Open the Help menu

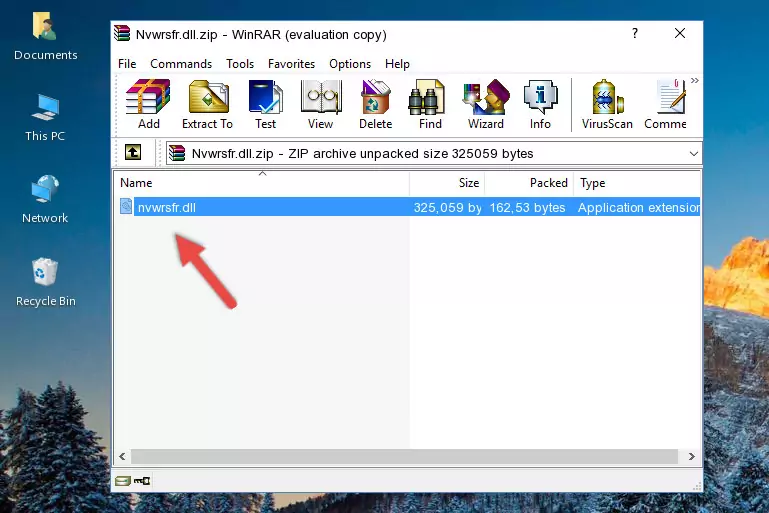397,64
